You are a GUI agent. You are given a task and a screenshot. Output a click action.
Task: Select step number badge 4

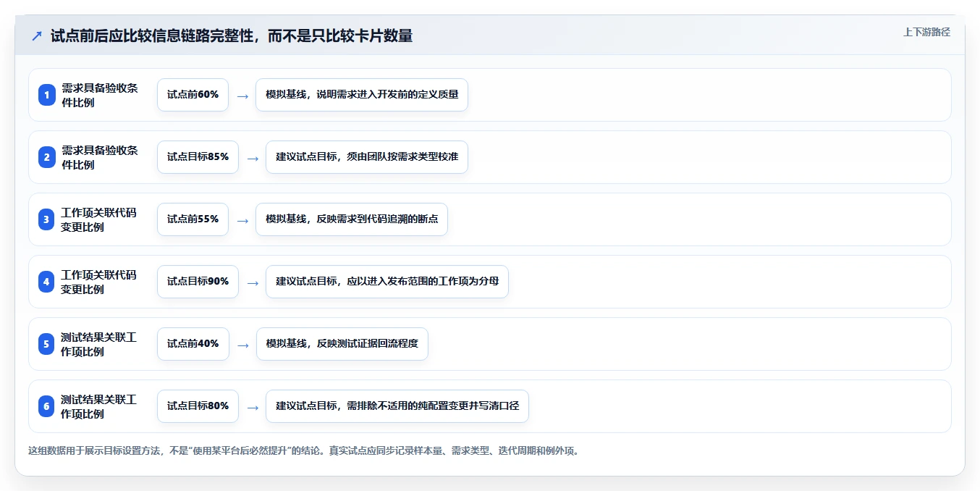[x=46, y=282]
